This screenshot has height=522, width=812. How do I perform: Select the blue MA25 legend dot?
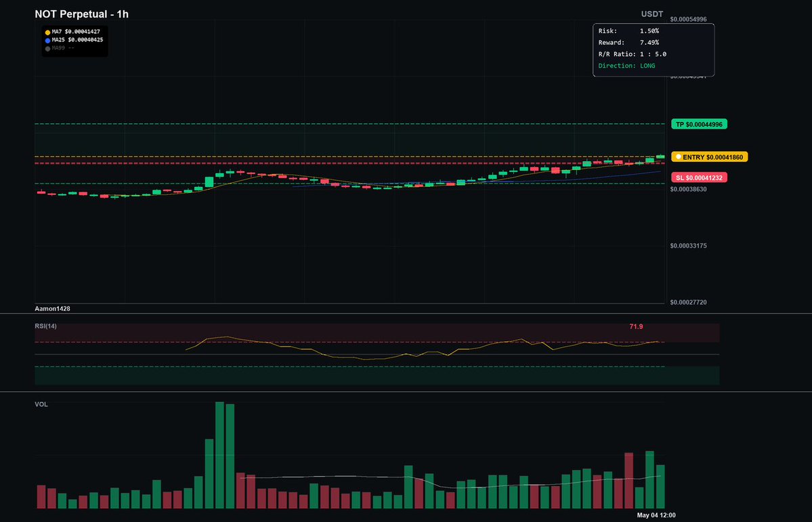tap(47, 41)
